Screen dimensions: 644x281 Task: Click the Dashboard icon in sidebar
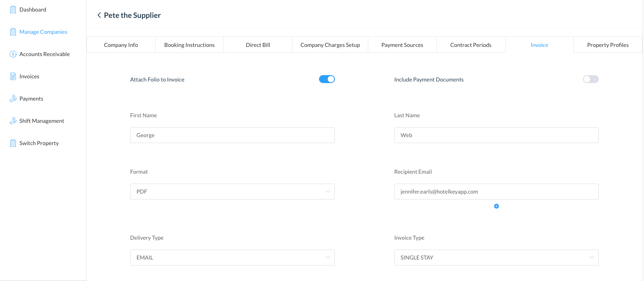coord(13,10)
